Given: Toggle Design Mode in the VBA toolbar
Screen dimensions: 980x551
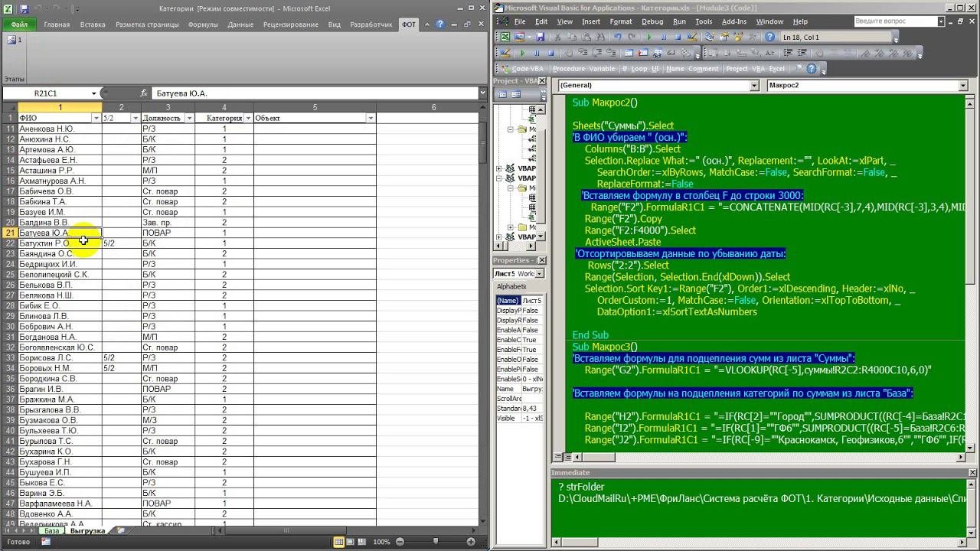Looking at the screenshot, I should click(x=693, y=37).
